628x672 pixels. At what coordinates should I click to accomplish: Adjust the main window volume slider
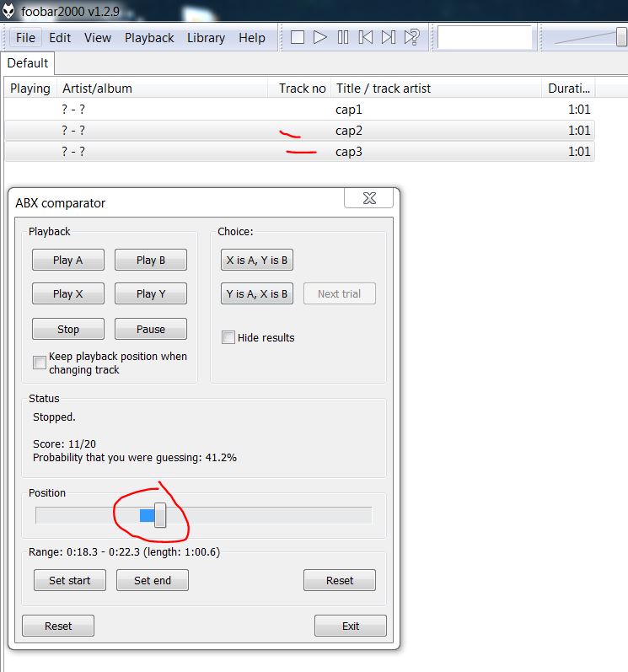[x=620, y=37]
